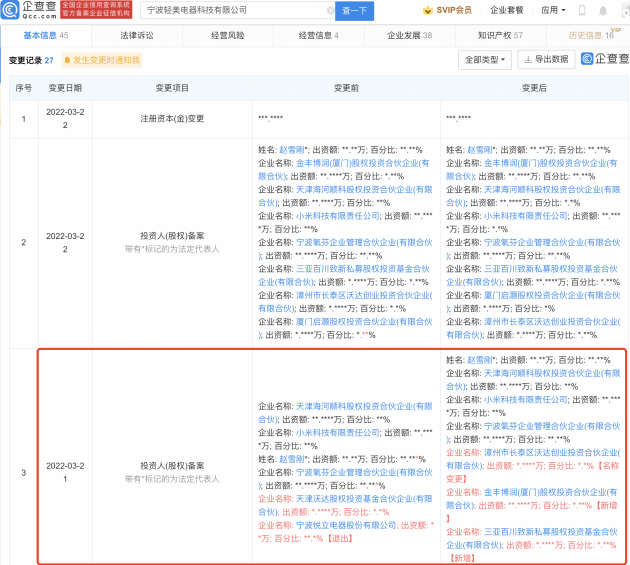Click 注册资本(金)变更 cell in row 1
The image size is (630, 565).
point(172,119)
